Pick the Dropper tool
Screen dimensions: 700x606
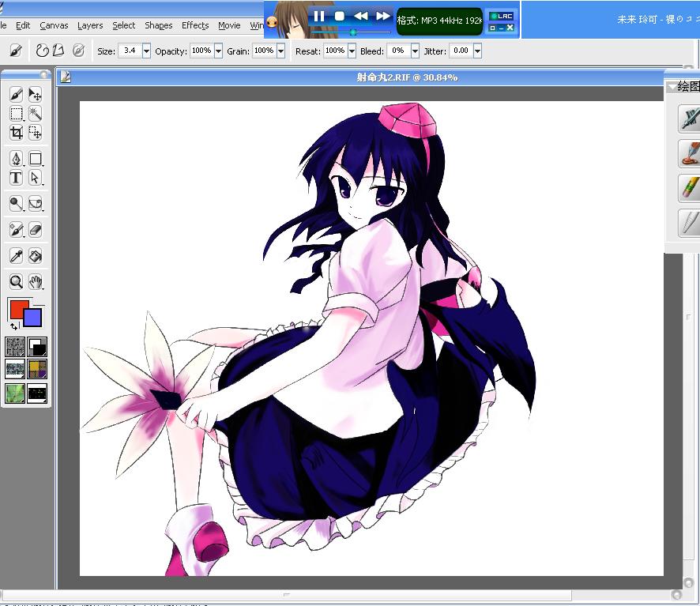click(x=16, y=256)
